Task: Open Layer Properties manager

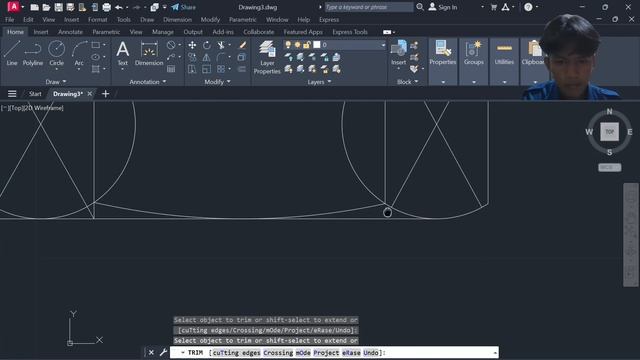Action: coord(267,57)
